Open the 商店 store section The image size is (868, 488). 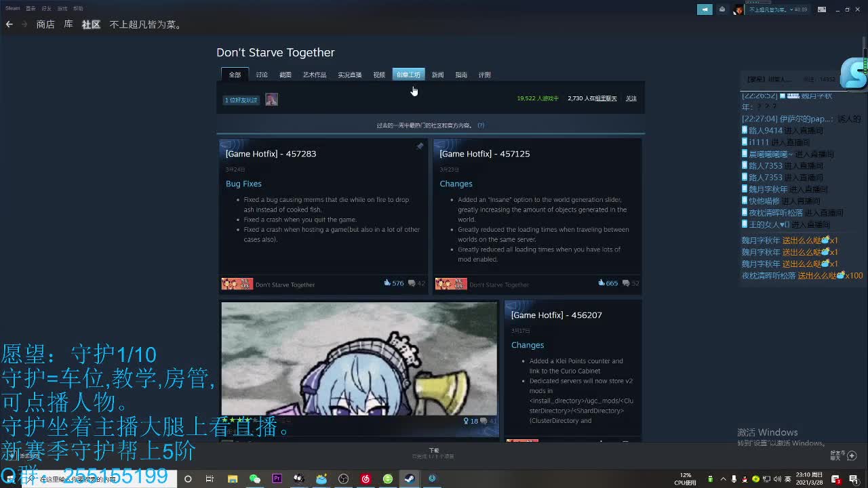point(45,24)
